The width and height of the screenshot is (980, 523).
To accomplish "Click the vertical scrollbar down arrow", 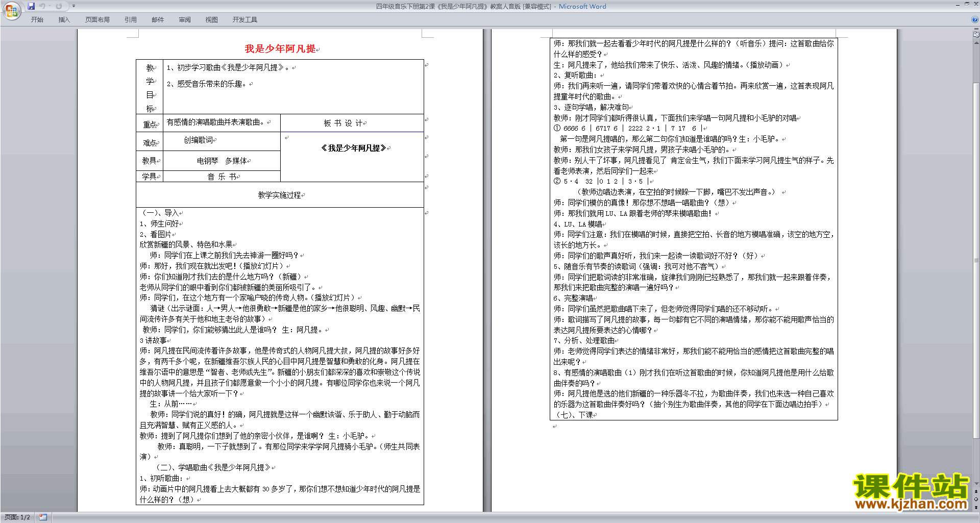I will [976, 484].
